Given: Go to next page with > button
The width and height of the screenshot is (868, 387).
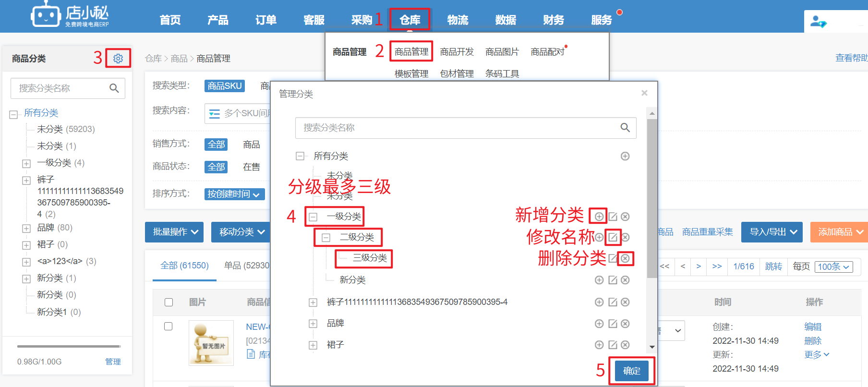Looking at the screenshot, I should coord(699,266).
